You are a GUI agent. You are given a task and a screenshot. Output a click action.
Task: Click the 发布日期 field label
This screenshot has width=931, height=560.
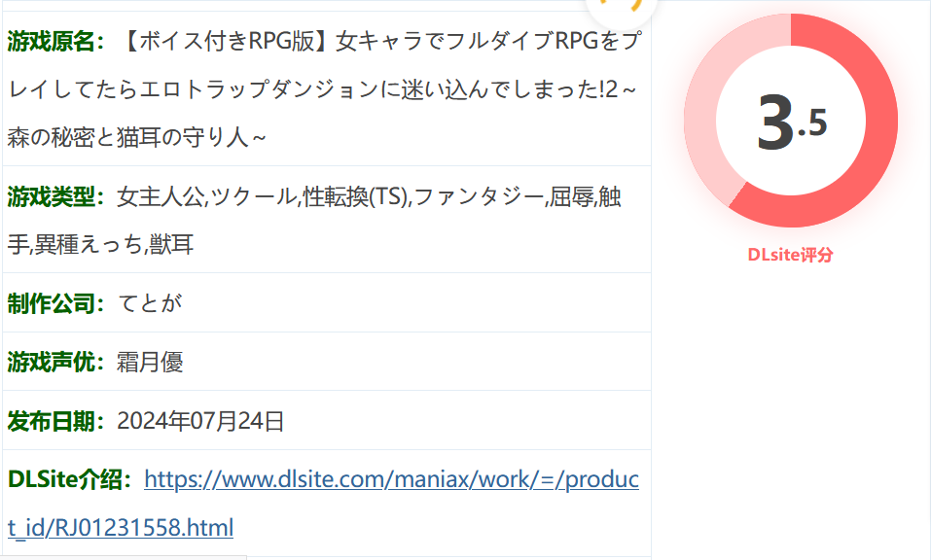[x=55, y=421]
